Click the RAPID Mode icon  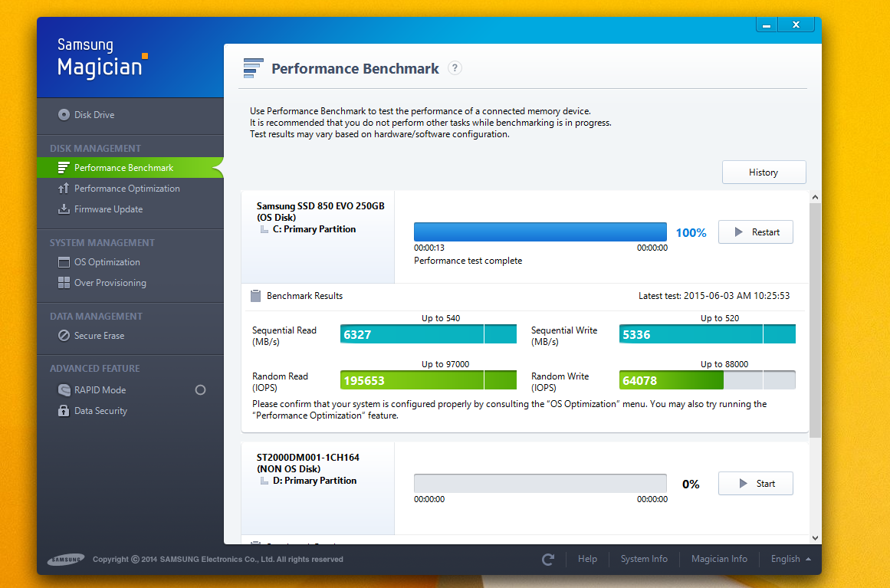click(64, 390)
